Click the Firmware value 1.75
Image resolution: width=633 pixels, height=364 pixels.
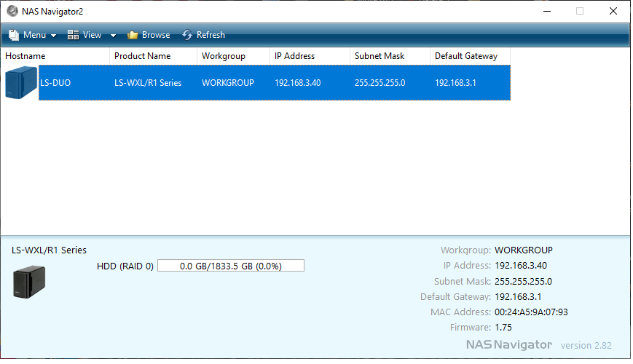coord(503,328)
